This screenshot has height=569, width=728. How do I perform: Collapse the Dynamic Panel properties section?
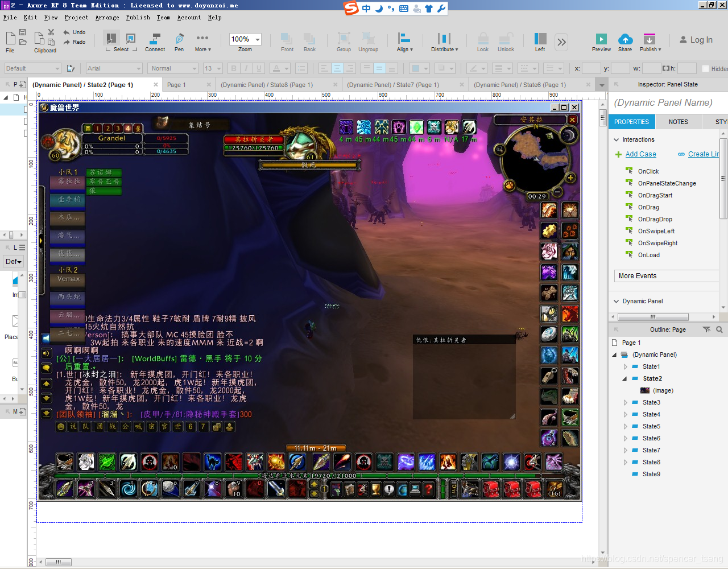[617, 301]
